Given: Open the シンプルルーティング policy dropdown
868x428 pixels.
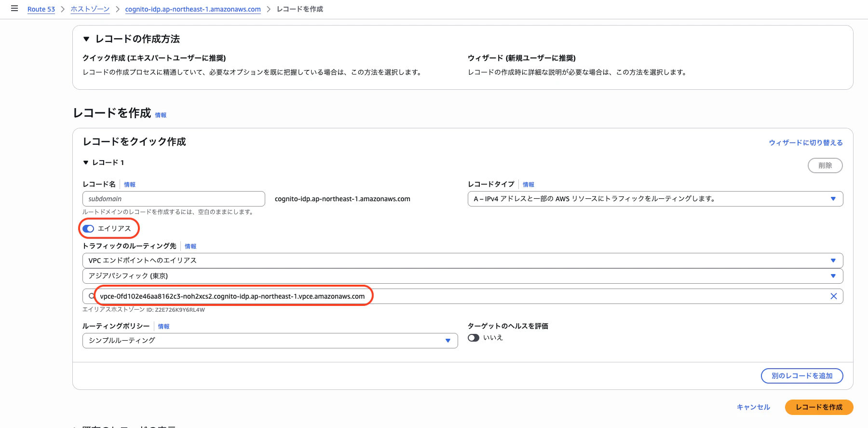Looking at the screenshot, I should pyautogui.click(x=270, y=341).
